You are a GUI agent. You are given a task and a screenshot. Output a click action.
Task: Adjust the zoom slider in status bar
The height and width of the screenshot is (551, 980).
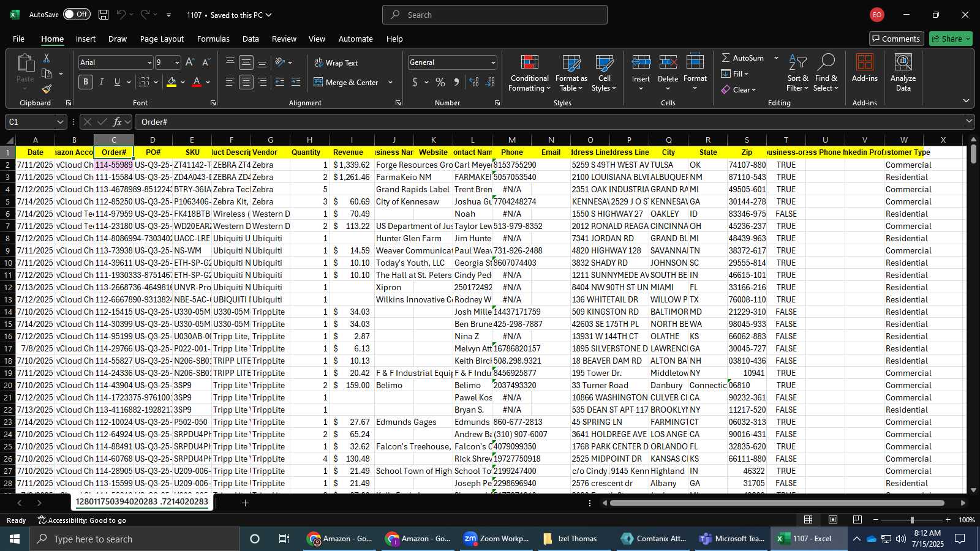tap(911, 520)
